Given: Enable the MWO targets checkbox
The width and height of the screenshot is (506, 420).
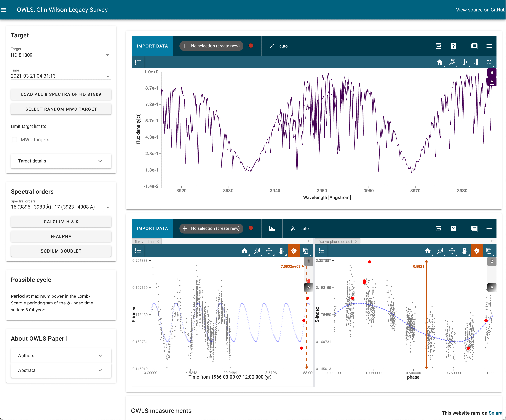Looking at the screenshot, I should point(15,140).
